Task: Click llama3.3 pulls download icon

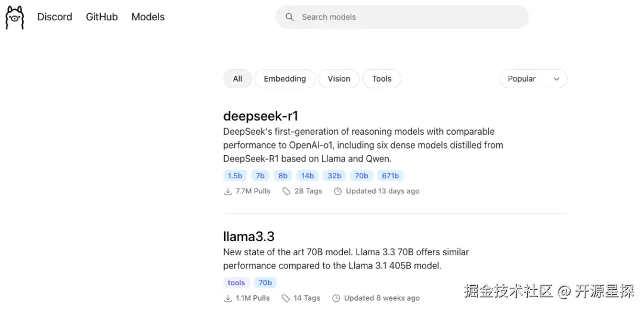Action: [228, 298]
